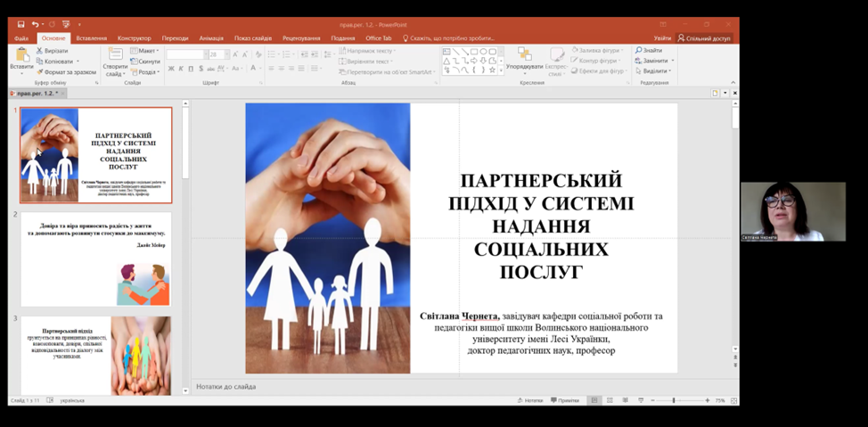Open the font size dropdown showing 28

(x=225, y=54)
